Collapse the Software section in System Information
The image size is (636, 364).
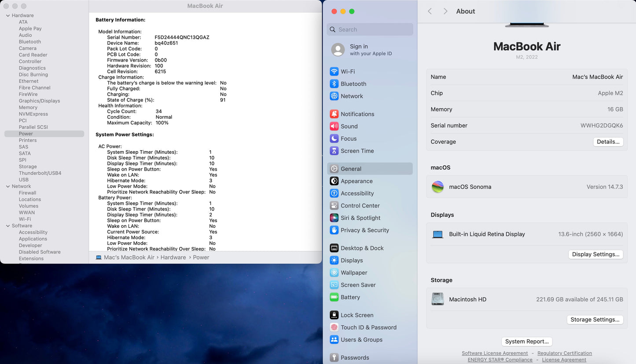[x=8, y=226]
